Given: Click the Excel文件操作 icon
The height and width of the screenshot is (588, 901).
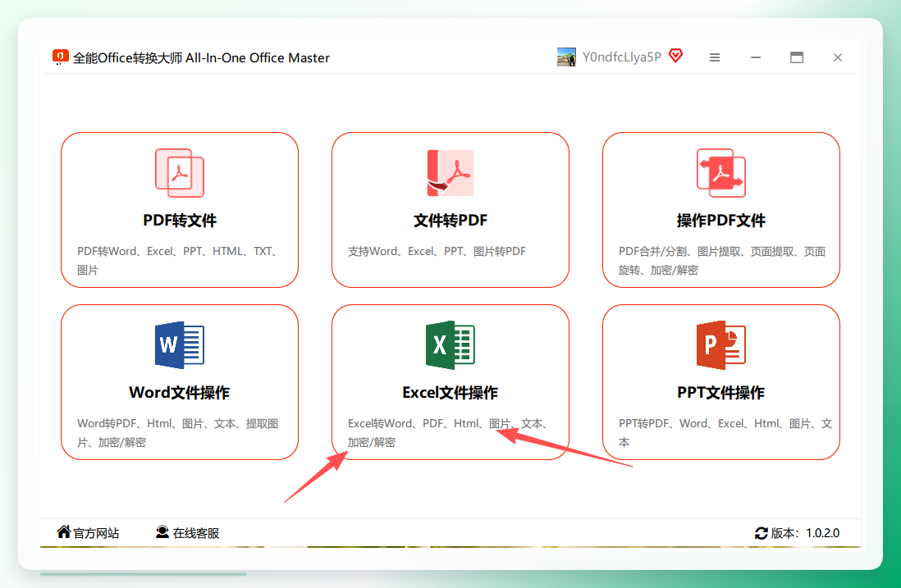Looking at the screenshot, I should click(450, 344).
